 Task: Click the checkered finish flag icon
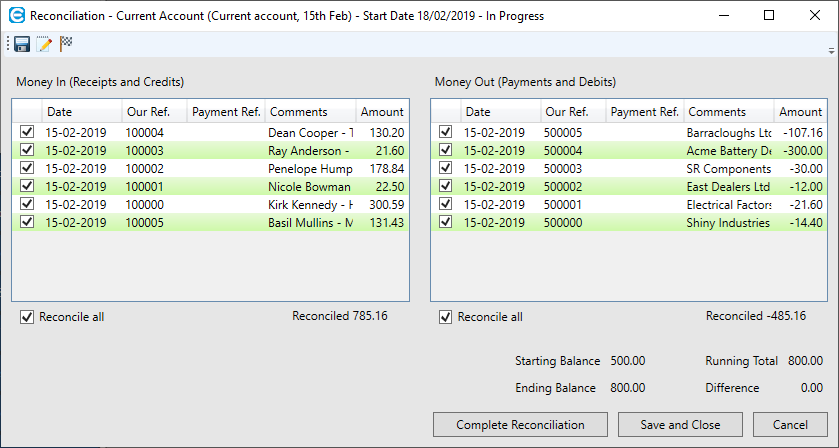pyautogui.click(x=66, y=44)
